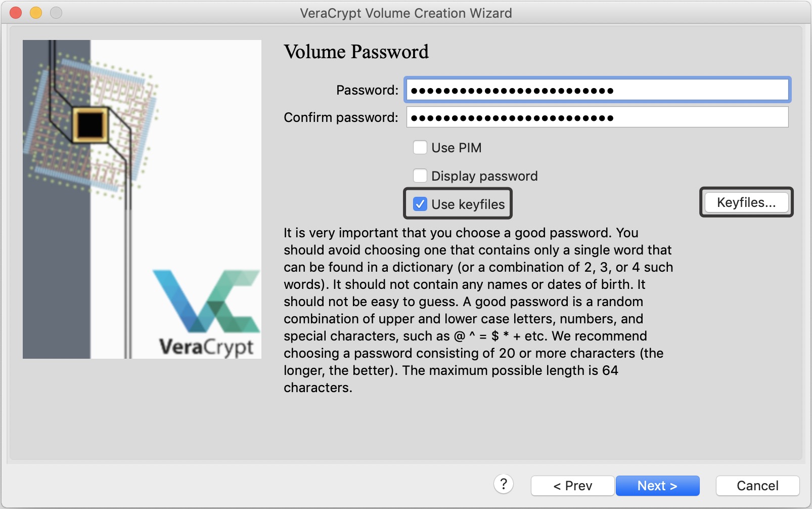Click the gray zoom window button

[56, 13]
